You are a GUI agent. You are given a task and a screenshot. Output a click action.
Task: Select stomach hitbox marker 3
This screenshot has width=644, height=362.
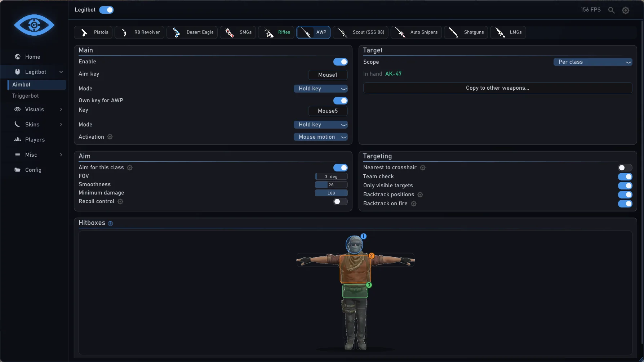point(369,285)
